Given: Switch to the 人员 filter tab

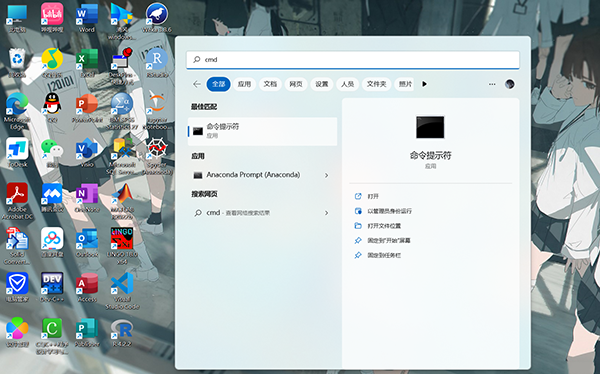Looking at the screenshot, I should [347, 84].
